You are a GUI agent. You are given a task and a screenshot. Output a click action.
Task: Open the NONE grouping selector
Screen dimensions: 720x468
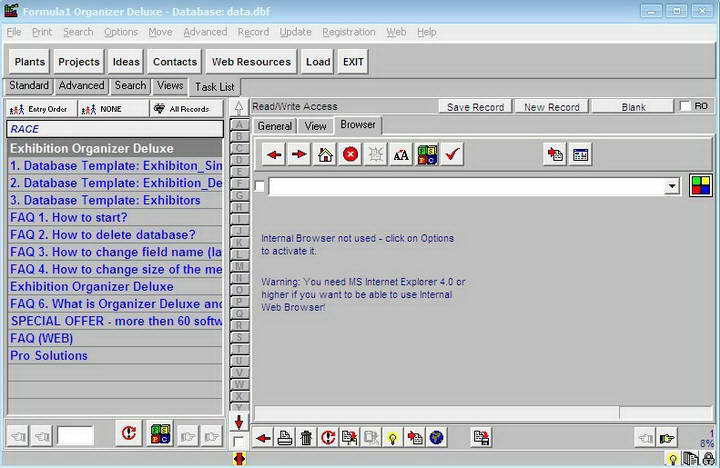tap(113, 109)
